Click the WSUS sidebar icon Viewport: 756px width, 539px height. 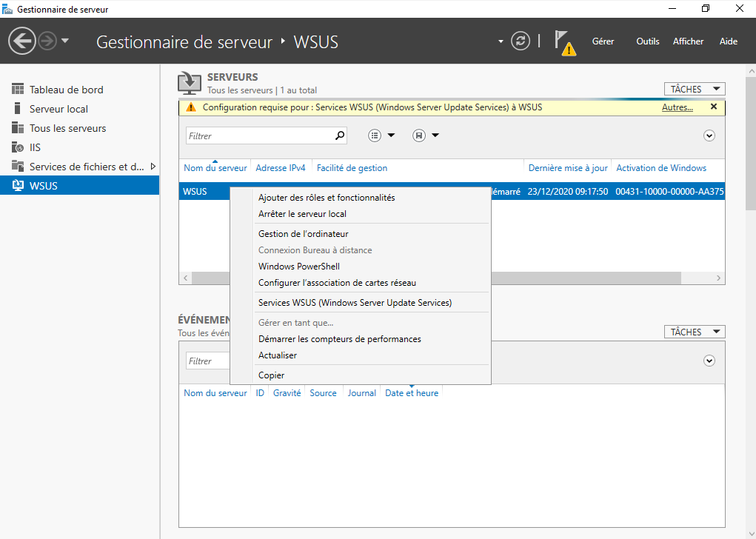pyautogui.click(x=18, y=185)
